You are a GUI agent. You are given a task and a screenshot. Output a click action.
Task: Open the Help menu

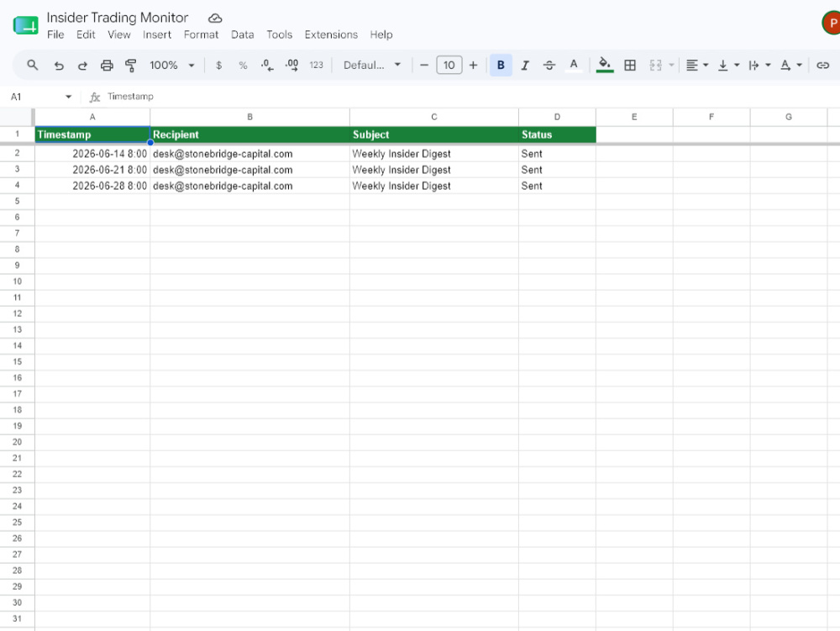(x=381, y=34)
